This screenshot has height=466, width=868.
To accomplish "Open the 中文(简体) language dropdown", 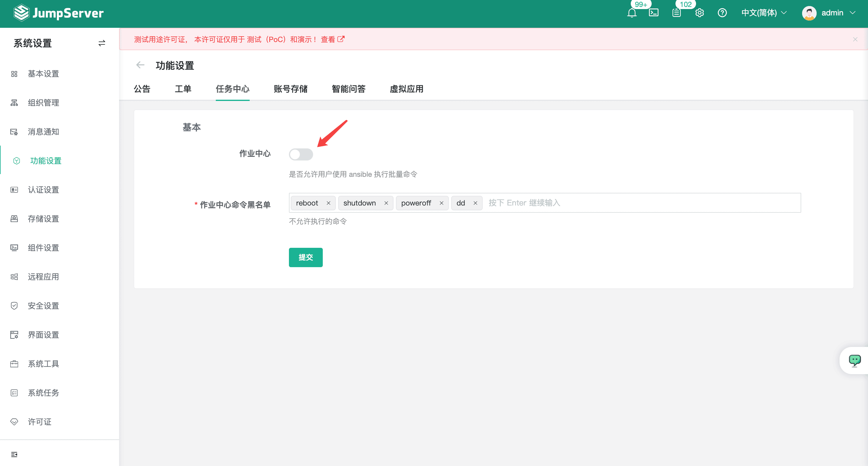I will click(764, 13).
